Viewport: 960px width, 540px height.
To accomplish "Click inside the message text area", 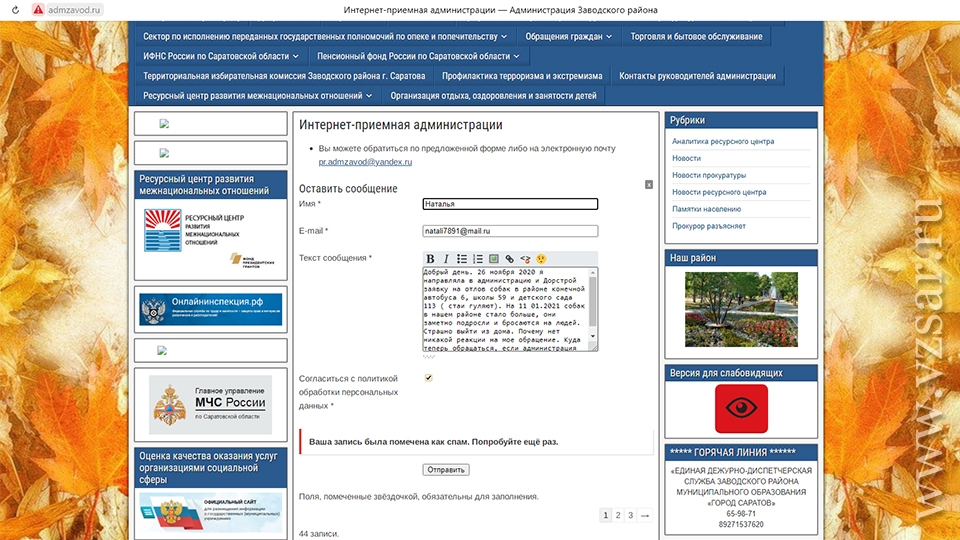I will [505, 309].
